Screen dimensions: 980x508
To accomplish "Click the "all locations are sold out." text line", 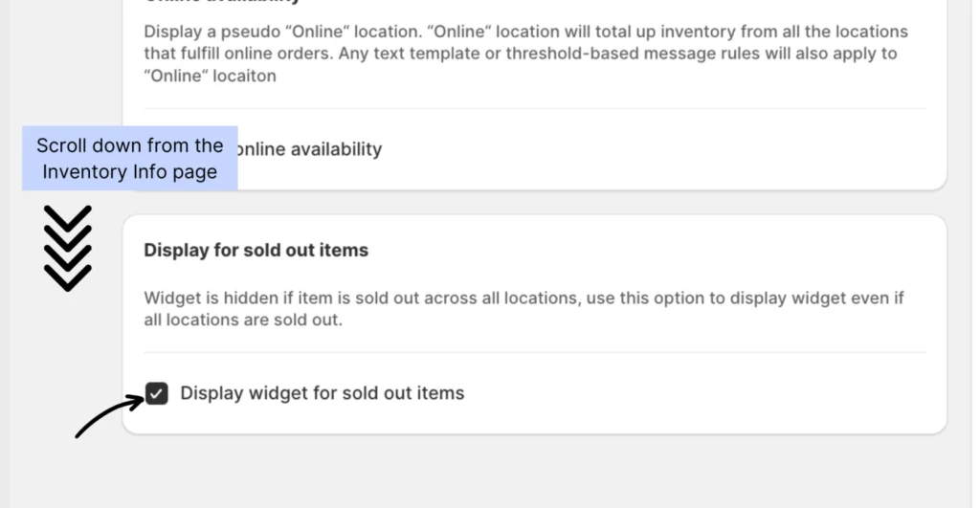I will click(242, 320).
